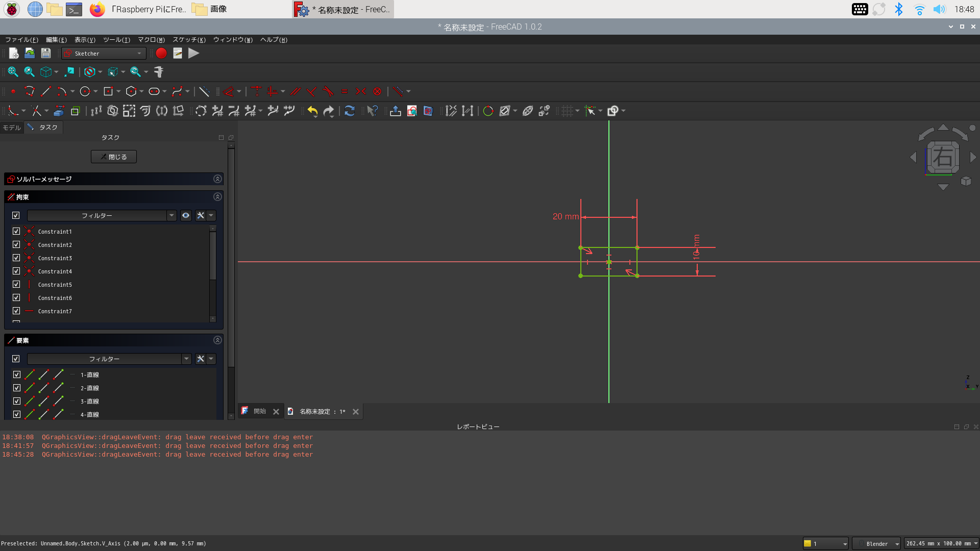Select the 2-直線 element in list
980x551 pixels.
[x=90, y=388]
